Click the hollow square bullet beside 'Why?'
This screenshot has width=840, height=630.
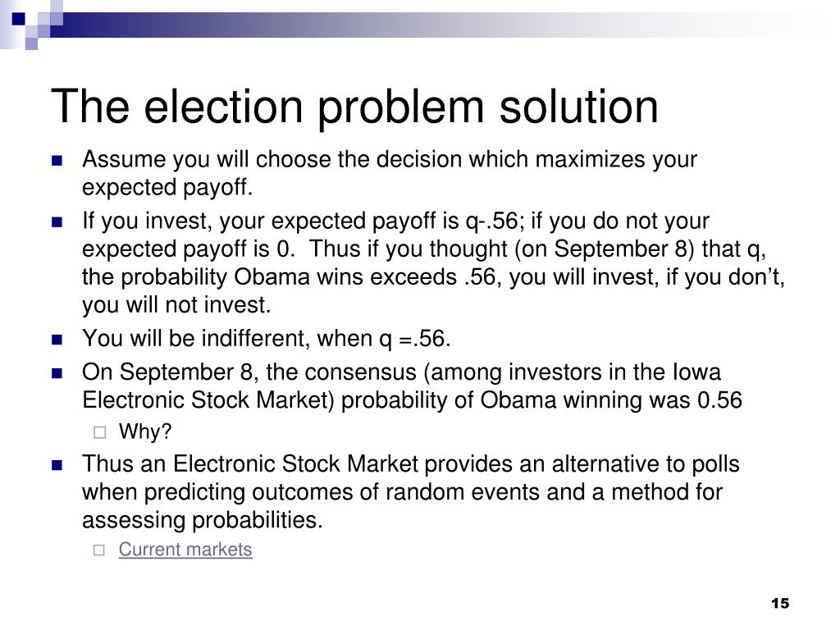point(99,432)
